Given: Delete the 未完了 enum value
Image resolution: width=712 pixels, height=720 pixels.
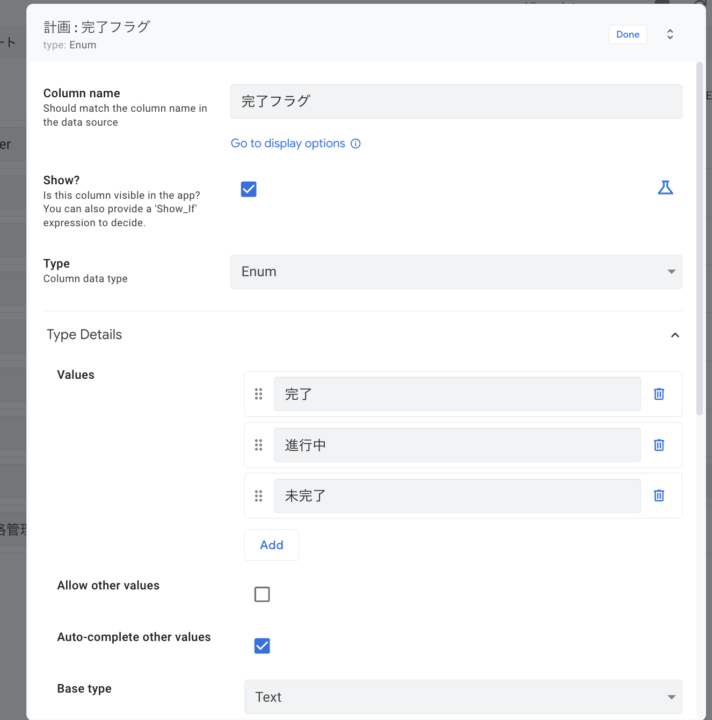Looking at the screenshot, I should 658,495.
